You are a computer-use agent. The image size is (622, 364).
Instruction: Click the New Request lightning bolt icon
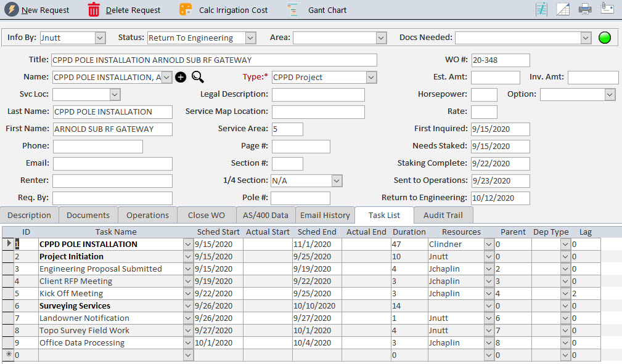10,10
